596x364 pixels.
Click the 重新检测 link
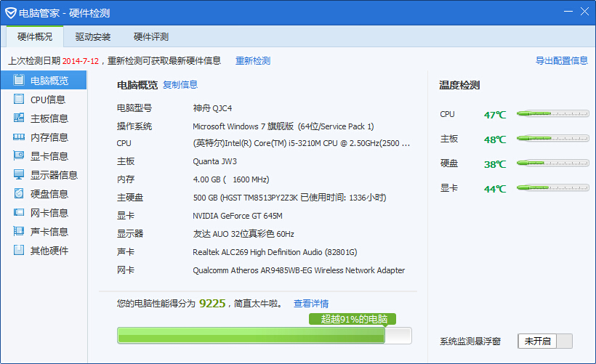(253, 61)
